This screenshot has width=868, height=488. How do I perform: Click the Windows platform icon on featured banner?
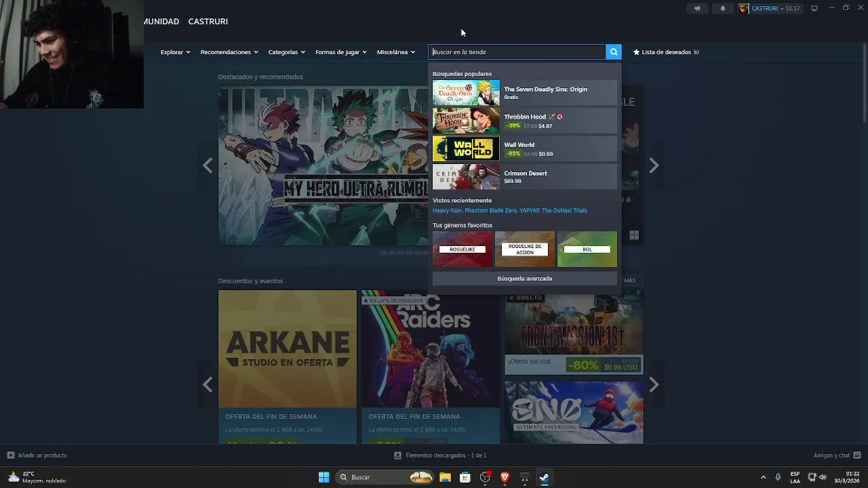coord(634,235)
